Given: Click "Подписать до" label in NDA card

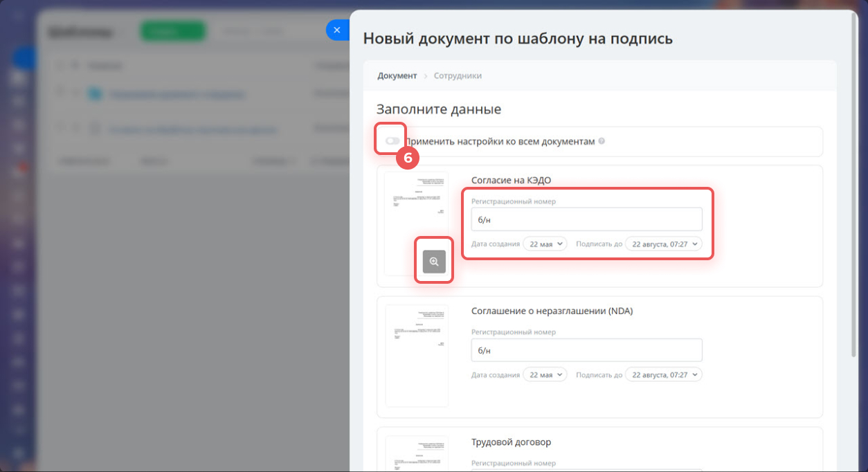Looking at the screenshot, I should click(599, 374).
